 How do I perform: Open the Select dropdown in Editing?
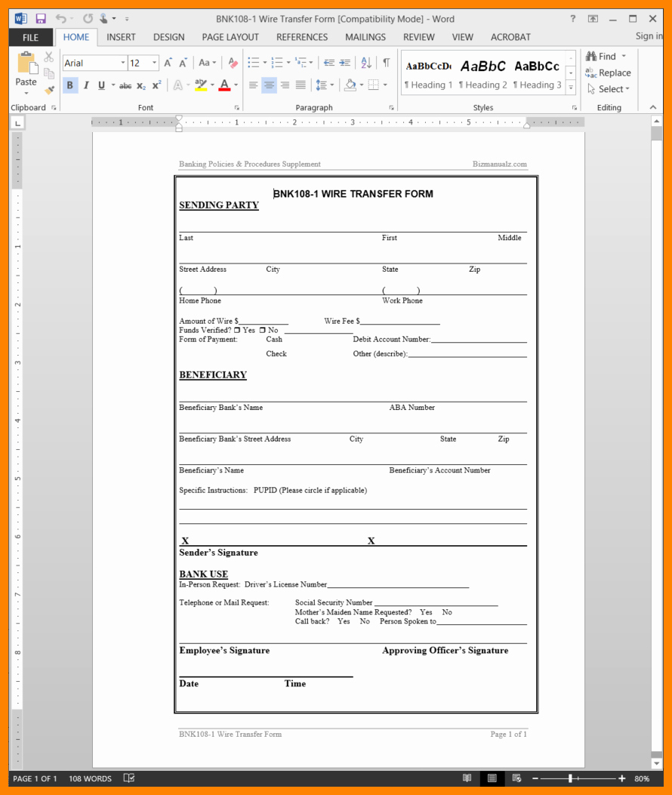pos(608,89)
